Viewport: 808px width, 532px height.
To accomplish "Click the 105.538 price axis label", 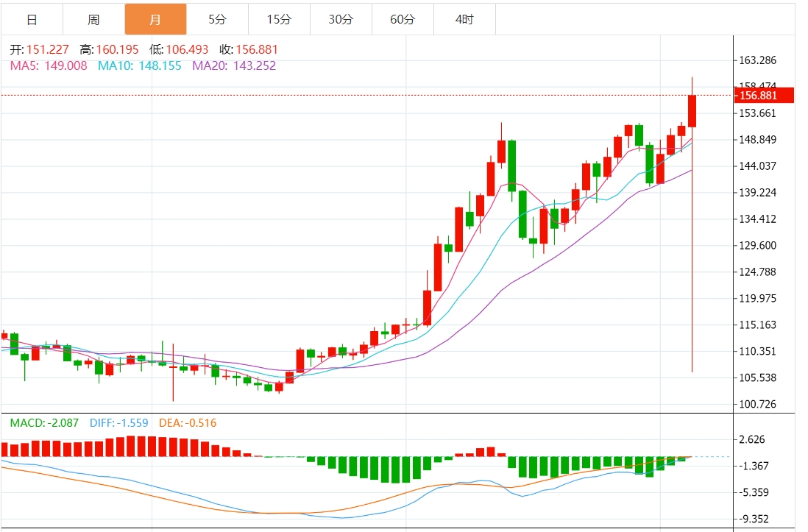I will coord(757,378).
